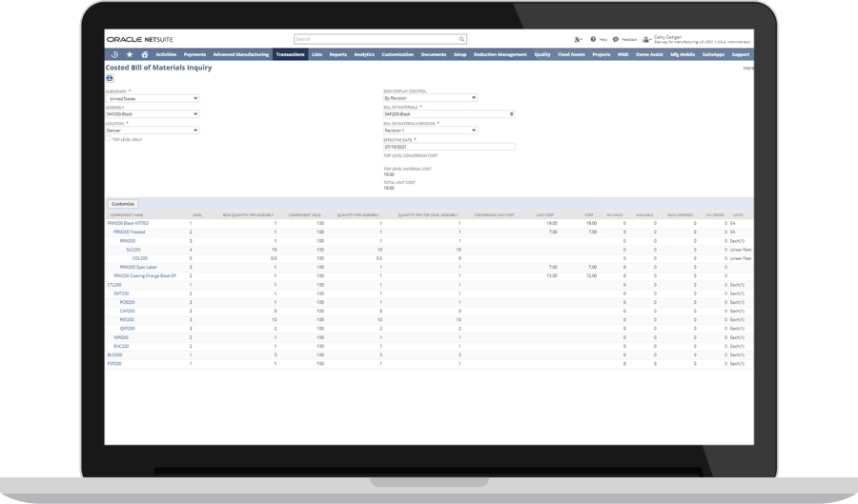
Task: Click the Oracle NetSuite logo
Action: [139, 39]
